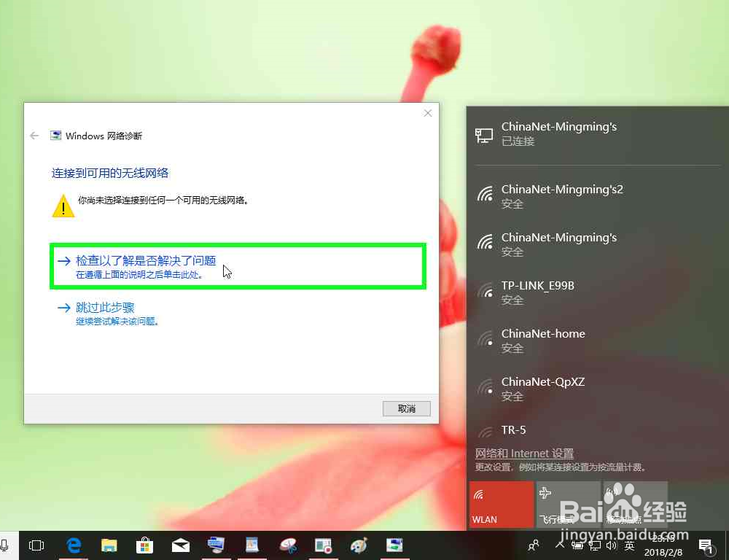This screenshot has height=560, width=729.
Task: Click text 你尚未选择连接到任何一个可用的无线网络
Action: (x=163, y=201)
